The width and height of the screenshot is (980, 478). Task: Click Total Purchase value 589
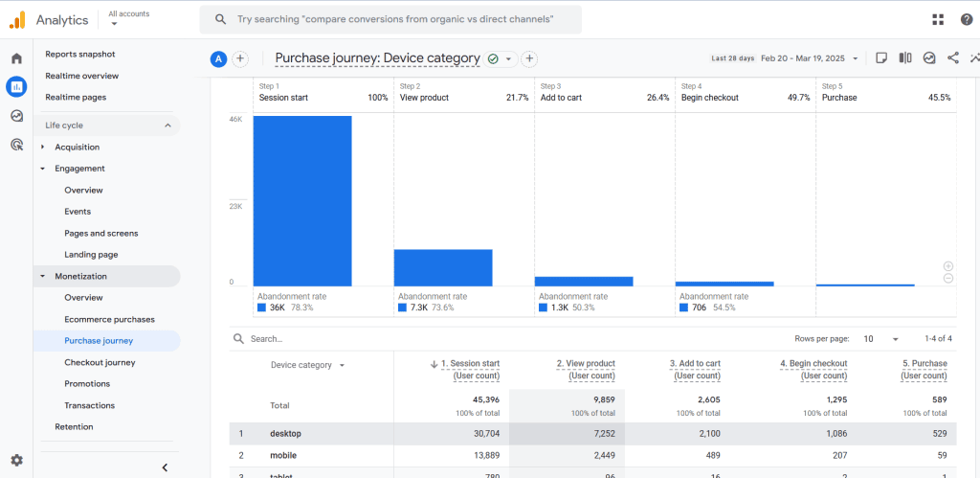pyautogui.click(x=940, y=399)
